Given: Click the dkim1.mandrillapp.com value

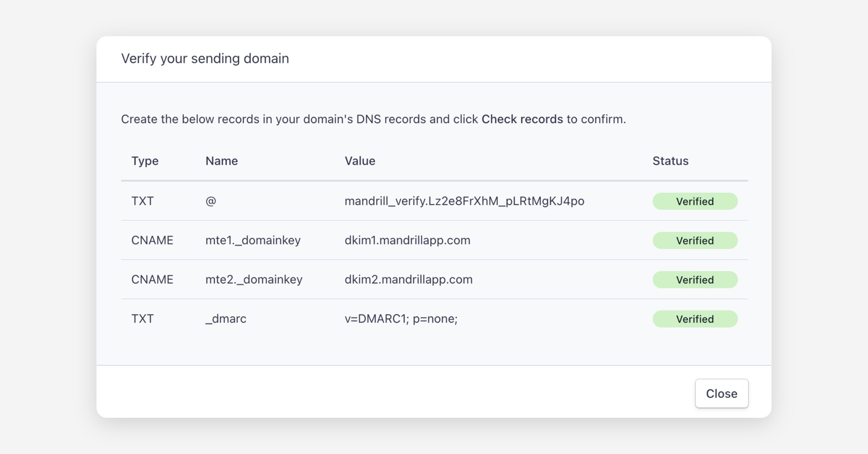Looking at the screenshot, I should pos(407,240).
